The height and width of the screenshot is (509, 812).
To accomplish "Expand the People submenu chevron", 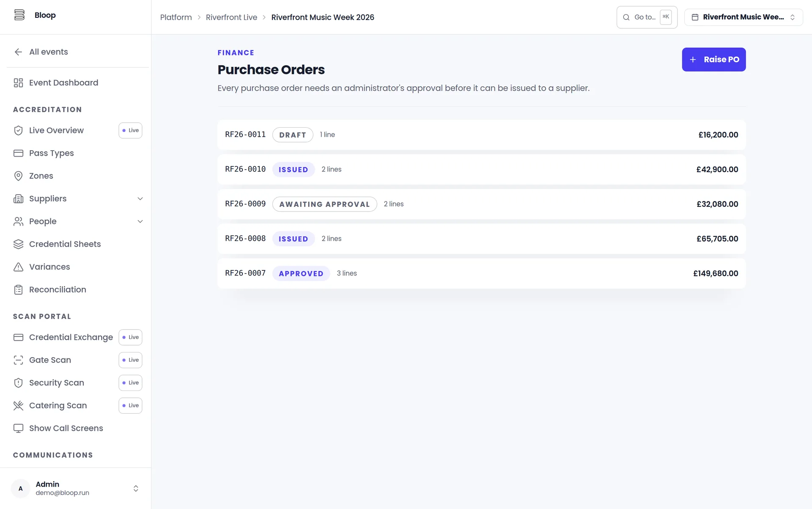I will click(140, 221).
